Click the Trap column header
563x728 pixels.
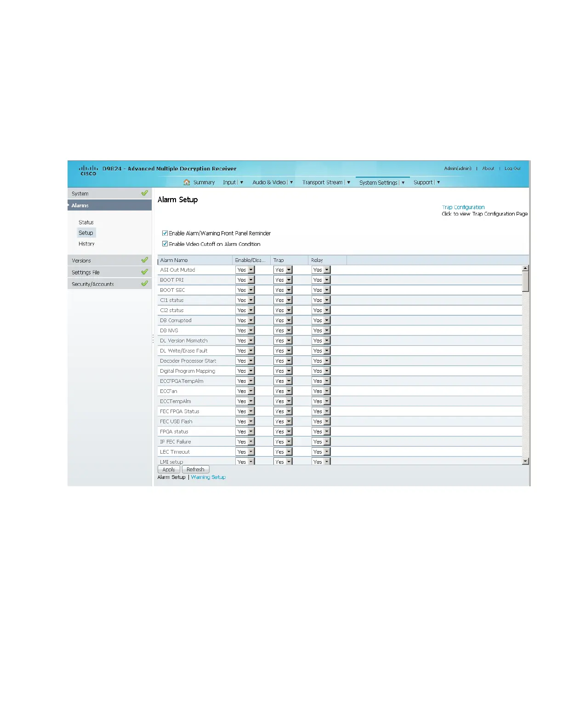(290, 260)
